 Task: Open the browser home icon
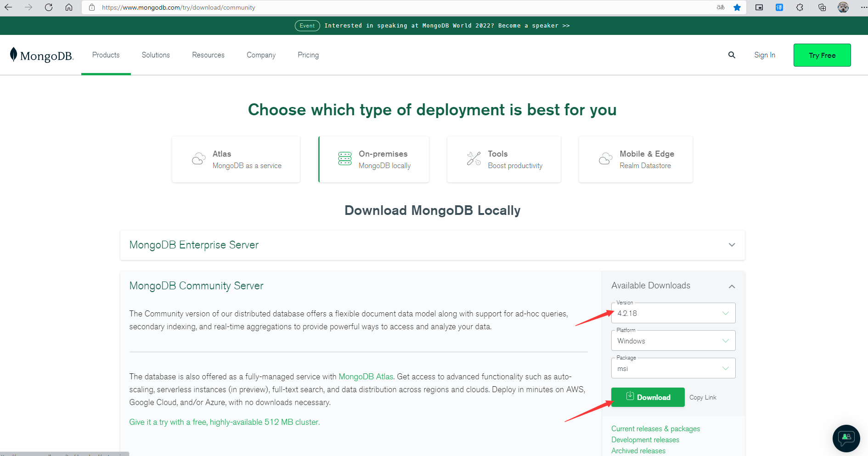coord(69,7)
